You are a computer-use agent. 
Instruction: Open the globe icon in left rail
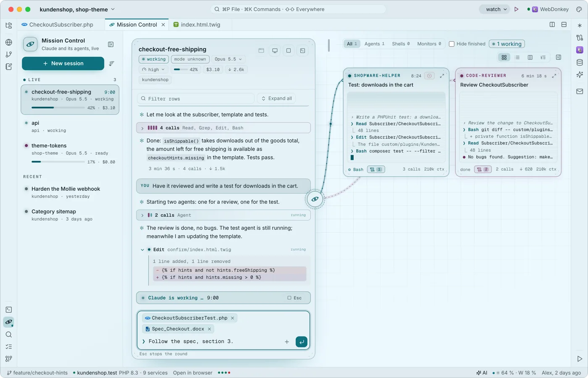(9, 42)
